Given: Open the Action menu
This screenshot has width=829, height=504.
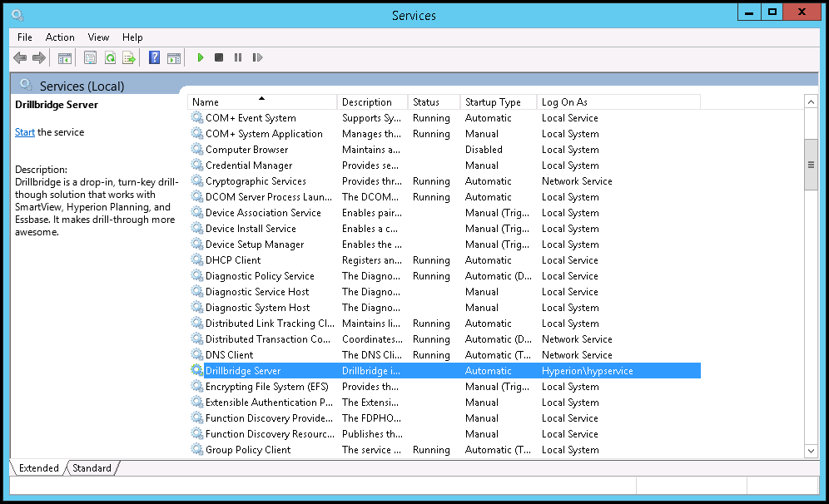Looking at the screenshot, I should click(60, 37).
